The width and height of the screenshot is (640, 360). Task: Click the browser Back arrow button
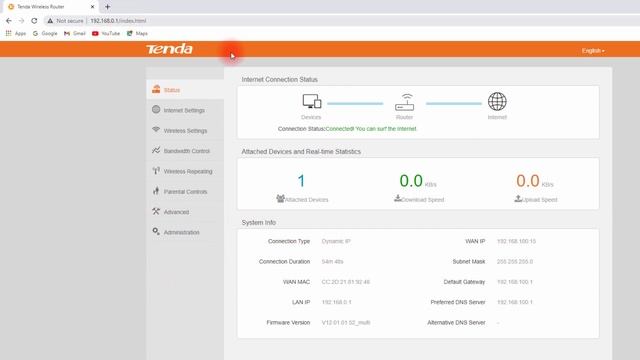tap(9, 20)
